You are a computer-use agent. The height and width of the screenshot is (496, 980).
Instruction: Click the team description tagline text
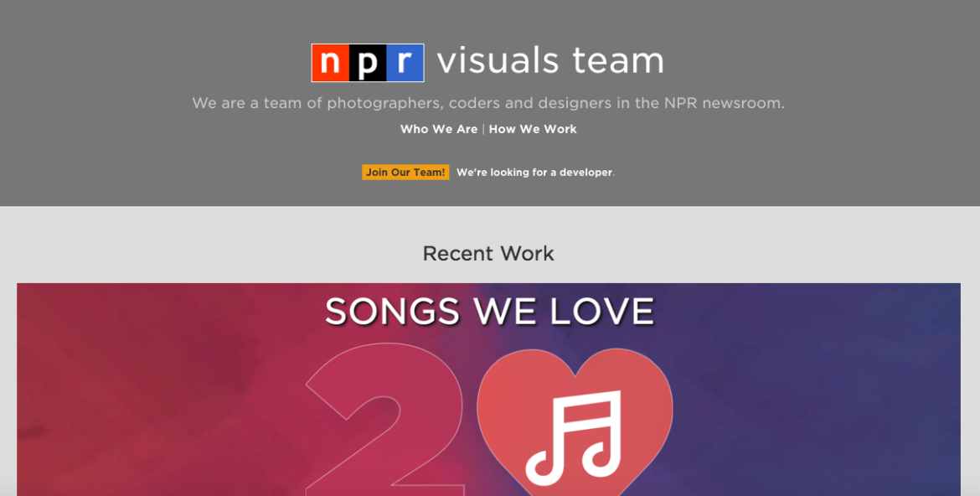coord(488,102)
